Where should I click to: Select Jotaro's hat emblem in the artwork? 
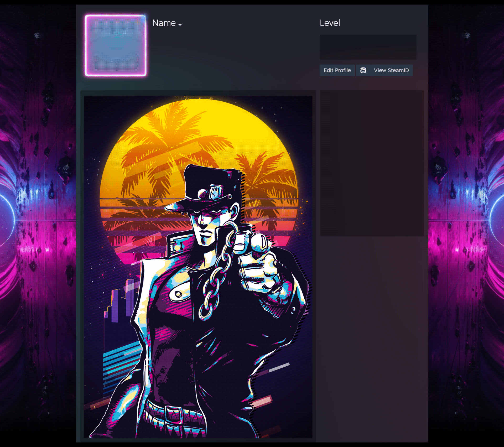point(215,192)
